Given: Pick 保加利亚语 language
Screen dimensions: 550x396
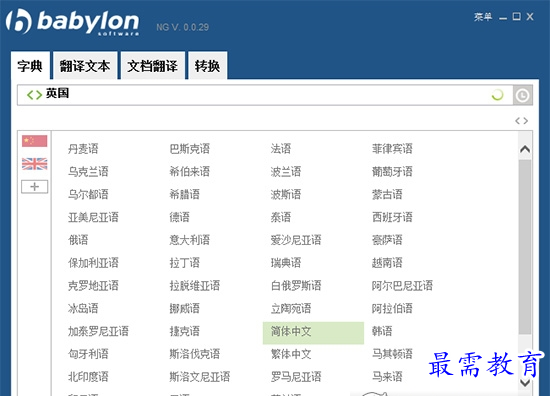Looking at the screenshot, I should click(93, 263).
